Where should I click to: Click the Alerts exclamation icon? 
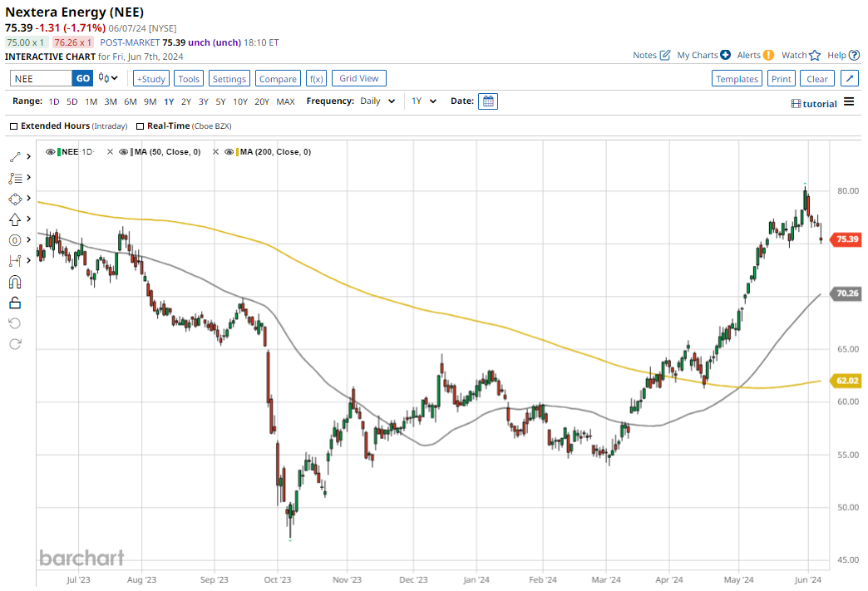click(x=768, y=55)
